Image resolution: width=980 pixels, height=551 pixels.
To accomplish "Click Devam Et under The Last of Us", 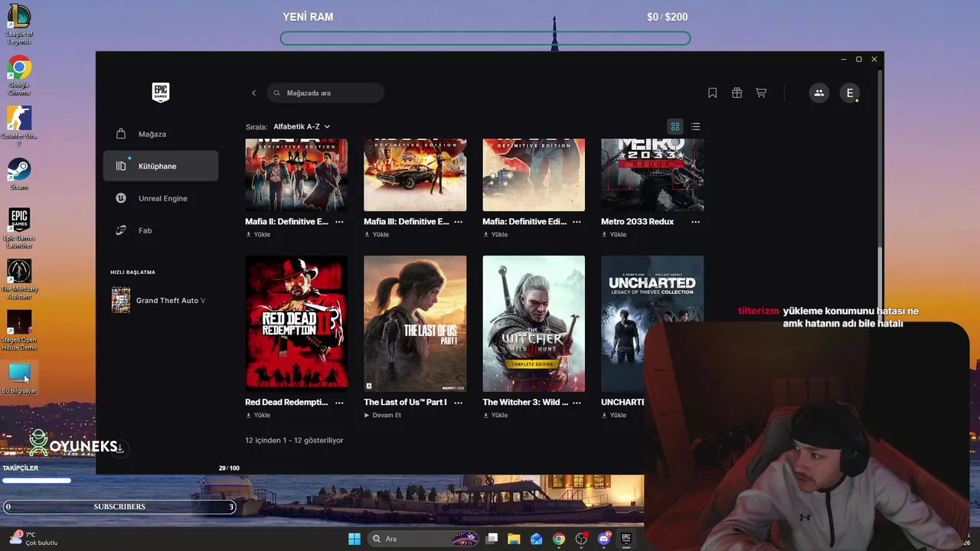I will (x=383, y=415).
